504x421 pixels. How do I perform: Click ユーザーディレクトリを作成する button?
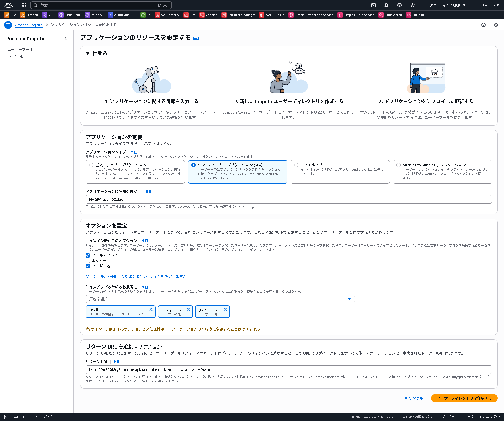(464, 398)
